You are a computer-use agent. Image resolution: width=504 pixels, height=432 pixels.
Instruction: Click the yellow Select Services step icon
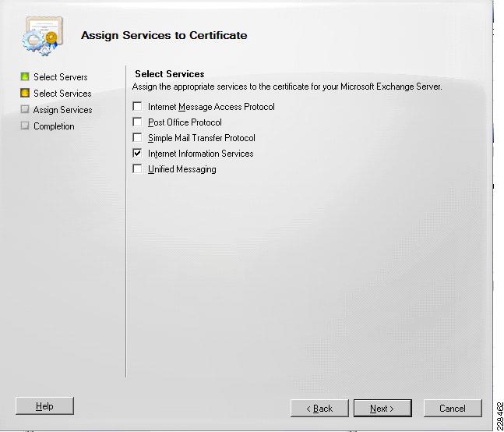tap(25, 93)
